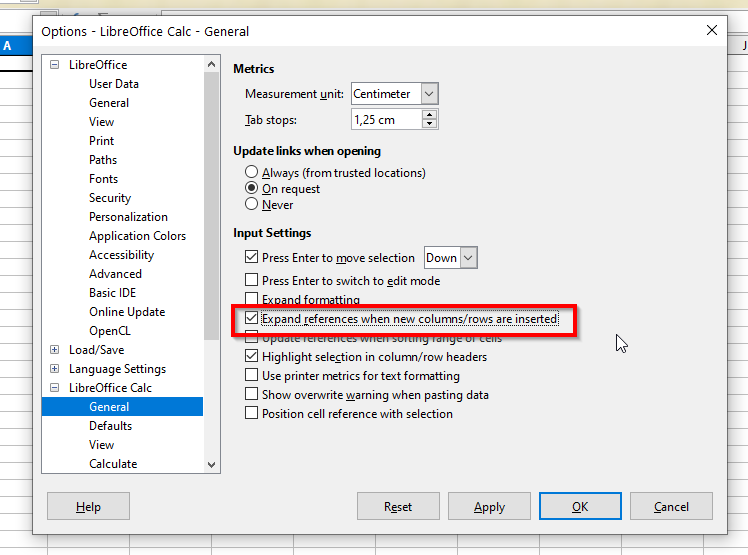This screenshot has width=748, height=555.
Task: Open the Personalization options page
Action: (x=128, y=217)
